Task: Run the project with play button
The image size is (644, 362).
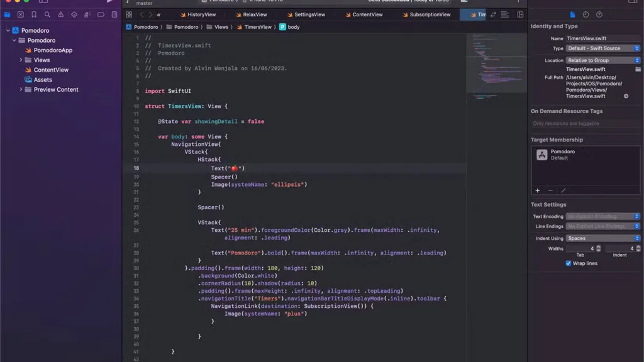Action: [x=109, y=1]
